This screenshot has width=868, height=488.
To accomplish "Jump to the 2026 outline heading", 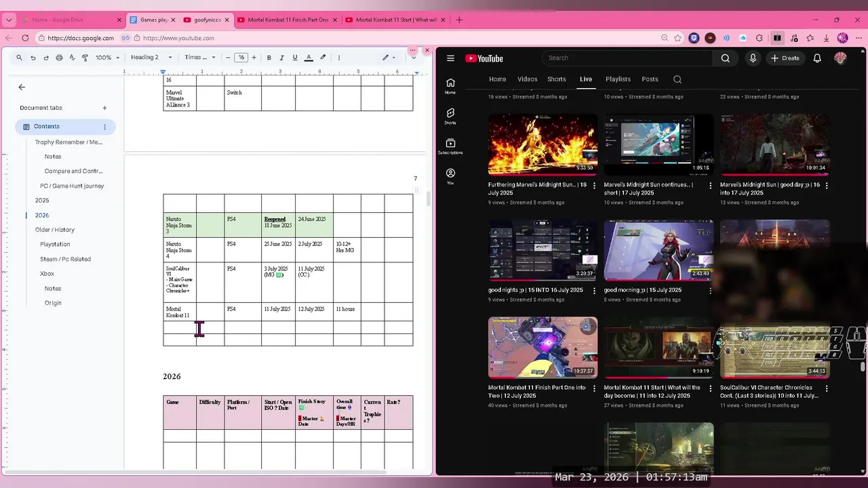I will click(42, 216).
